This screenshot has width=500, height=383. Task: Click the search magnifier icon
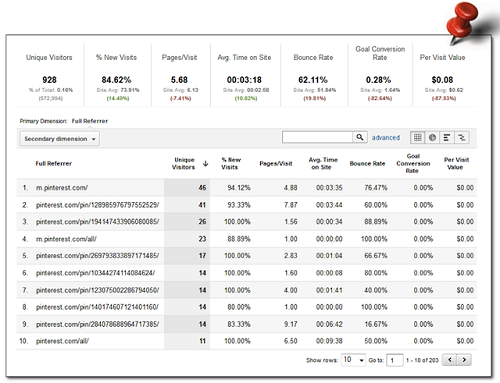(x=360, y=137)
